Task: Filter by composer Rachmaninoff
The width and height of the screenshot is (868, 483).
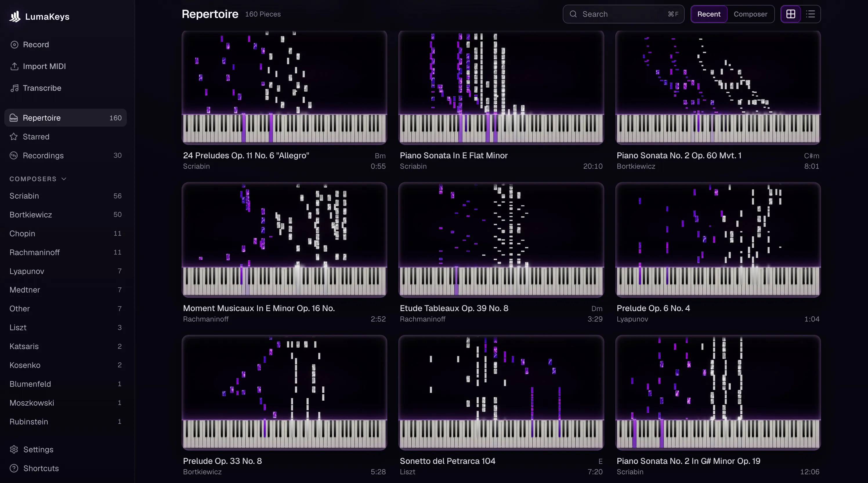Action: point(65,253)
